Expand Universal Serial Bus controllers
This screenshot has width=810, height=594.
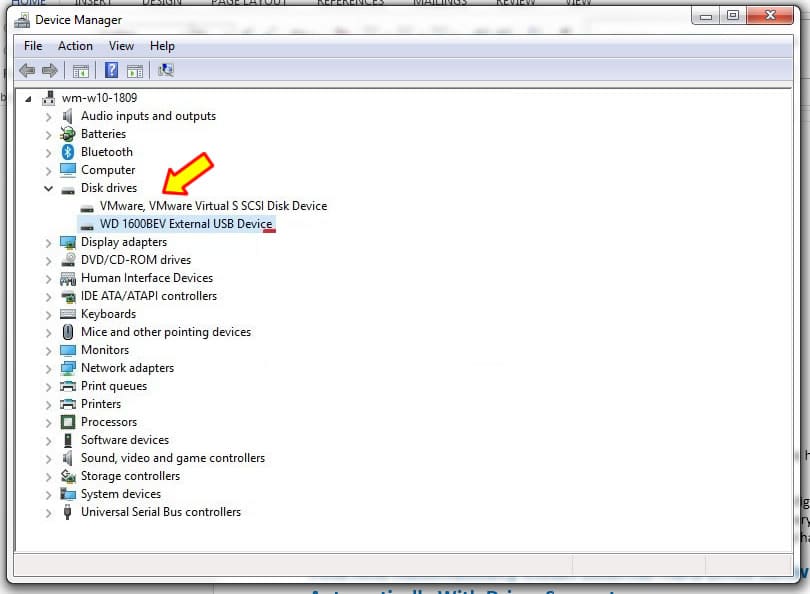pos(48,512)
